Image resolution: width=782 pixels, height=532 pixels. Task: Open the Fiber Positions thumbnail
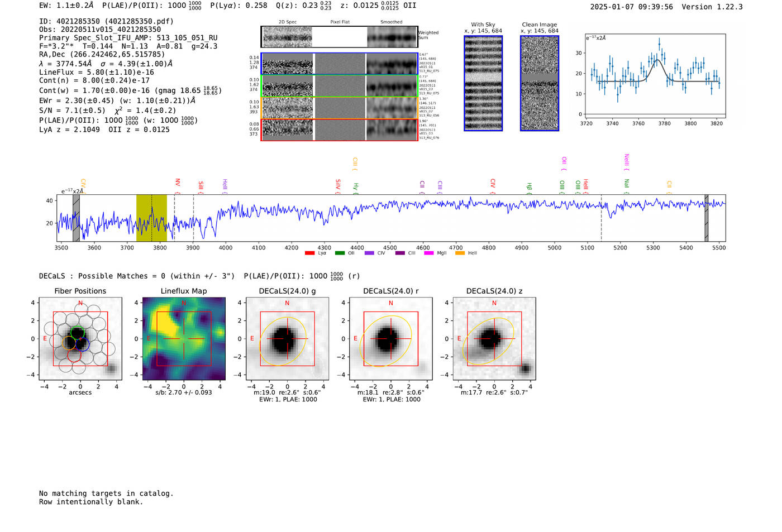pos(80,339)
